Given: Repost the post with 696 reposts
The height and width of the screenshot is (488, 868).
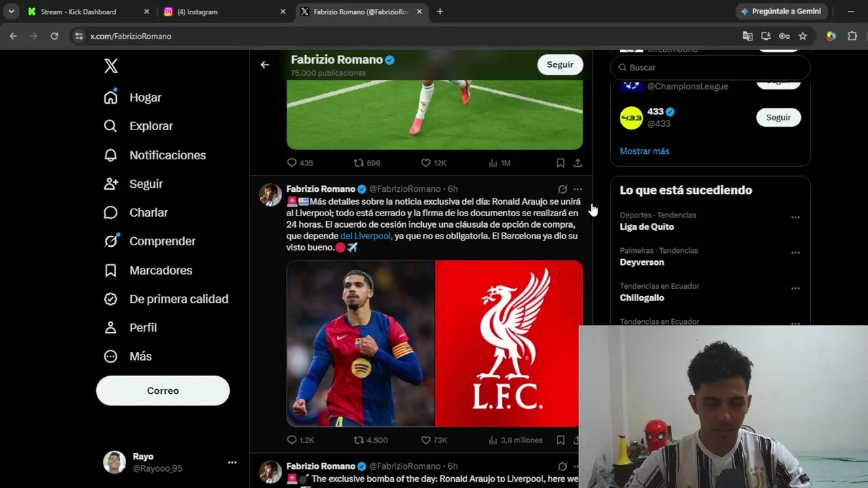Looking at the screenshot, I should point(367,163).
